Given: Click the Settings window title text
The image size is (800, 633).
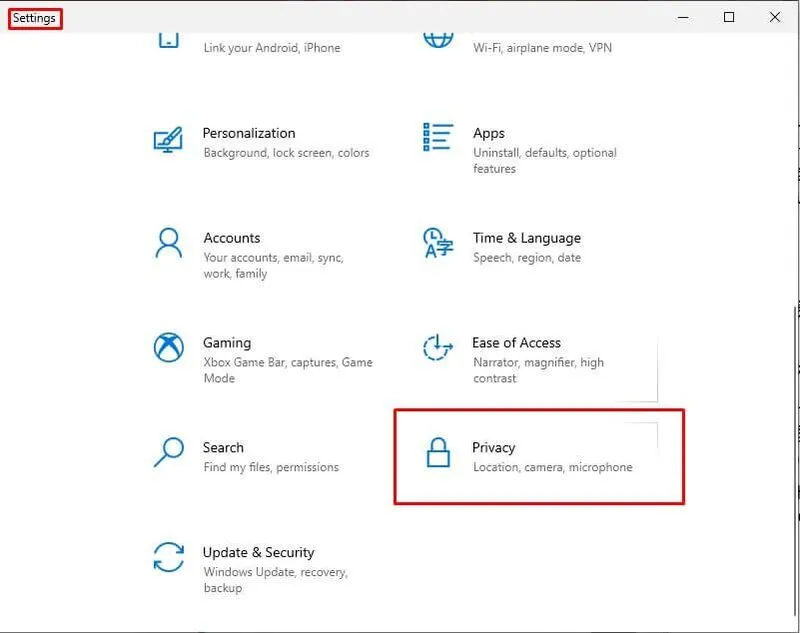Looking at the screenshot, I should click(x=34, y=18).
